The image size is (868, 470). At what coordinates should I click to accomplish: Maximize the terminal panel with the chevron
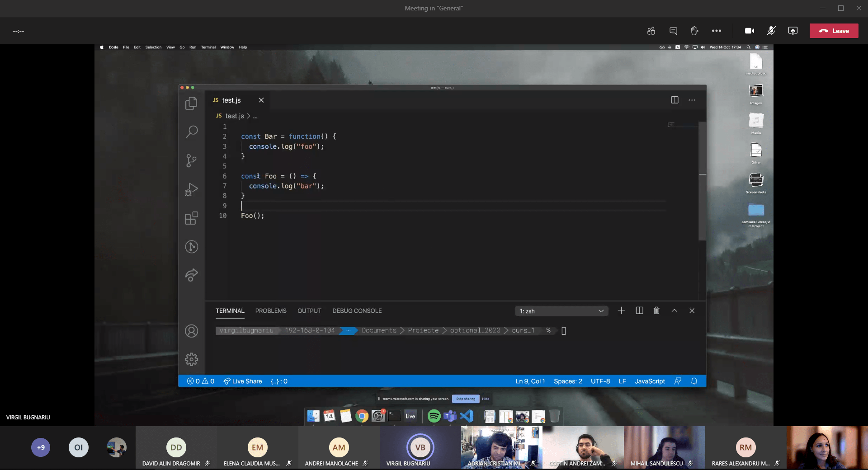tap(674, 310)
